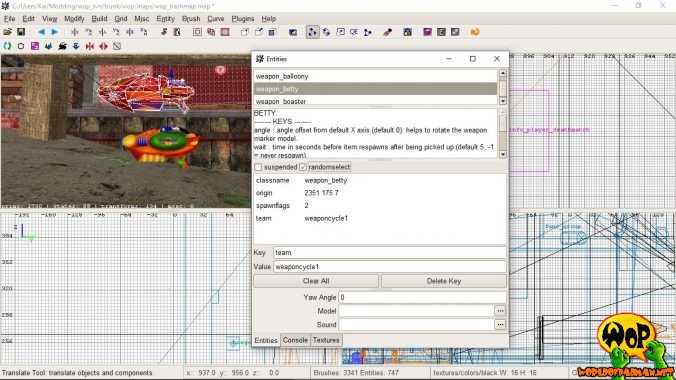Screen dimensions: 676x380
Task: Select weapon_betty in the entity list
Action: coord(375,89)
